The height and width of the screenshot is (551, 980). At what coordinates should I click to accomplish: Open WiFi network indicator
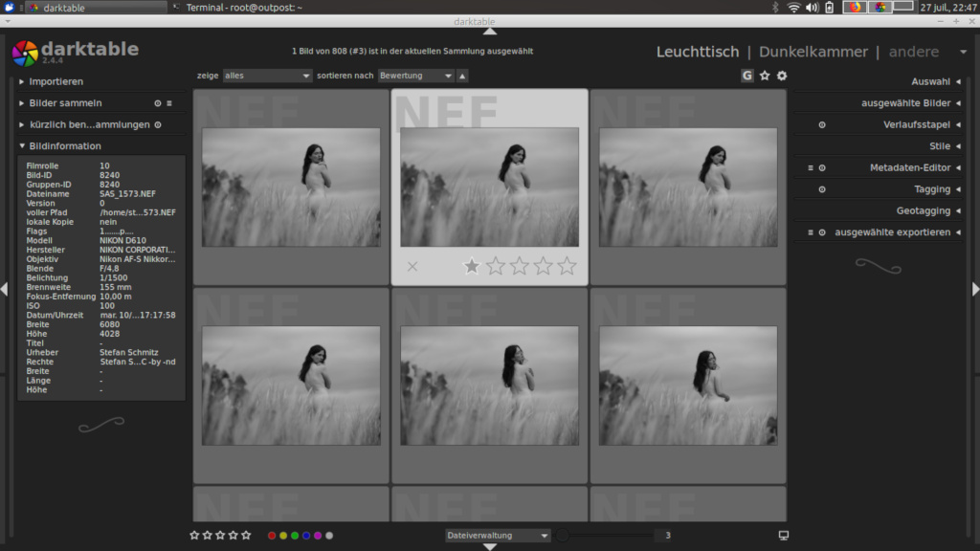[793, 8]
